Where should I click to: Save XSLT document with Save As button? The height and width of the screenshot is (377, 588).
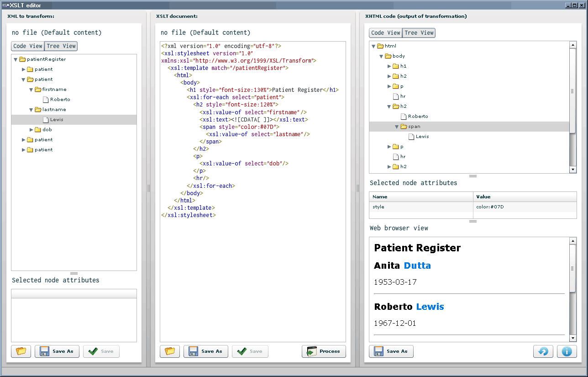pos(206,351)
